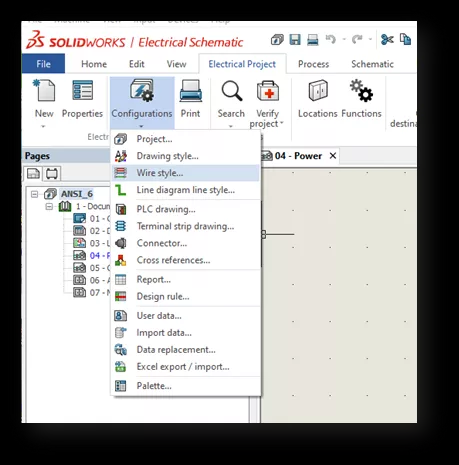Open the Redo history dropdown arrow
The height and width of the screenshot is (465, 459).
click(x=370, y=40)
